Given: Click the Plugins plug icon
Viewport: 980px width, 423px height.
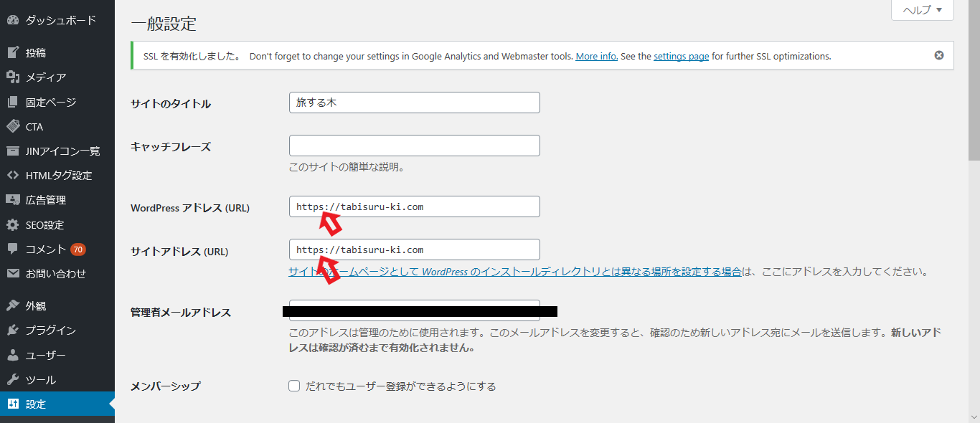Looking at the screenshot, I should (x=13, y=331).
